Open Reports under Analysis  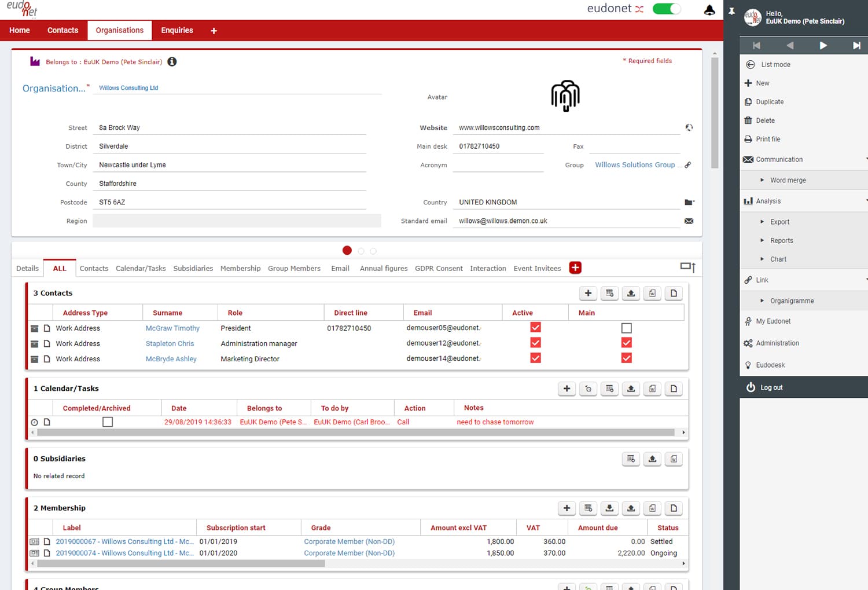pos(781,240)
